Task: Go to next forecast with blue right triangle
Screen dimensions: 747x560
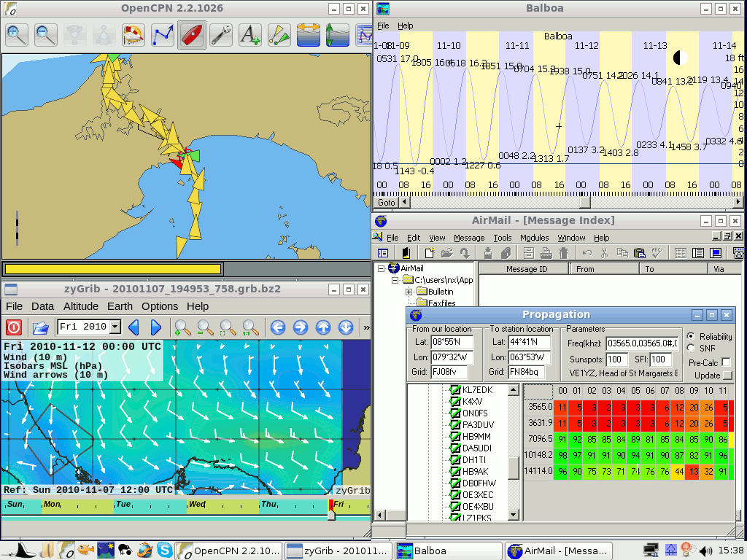Action: (156, 327)
